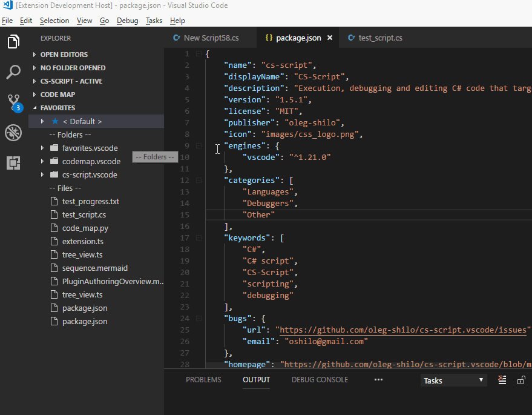
Task: Switch to the PROBLEMS panel tab
Action: coord(203,380)
